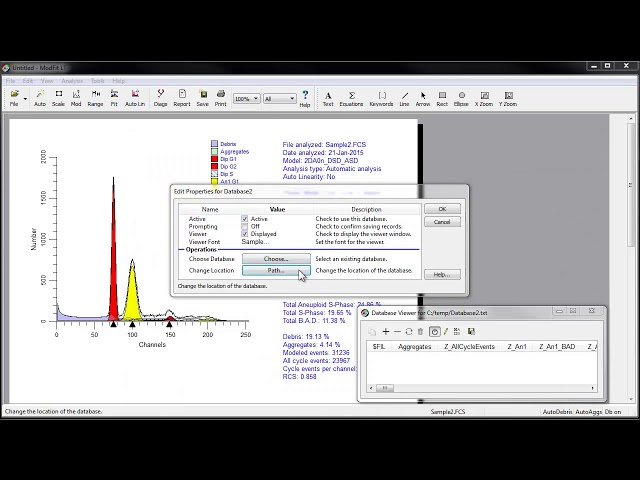Open the All dropdown in toolbar
Viewport: 640px width, 480px height.
coord(280,98)
